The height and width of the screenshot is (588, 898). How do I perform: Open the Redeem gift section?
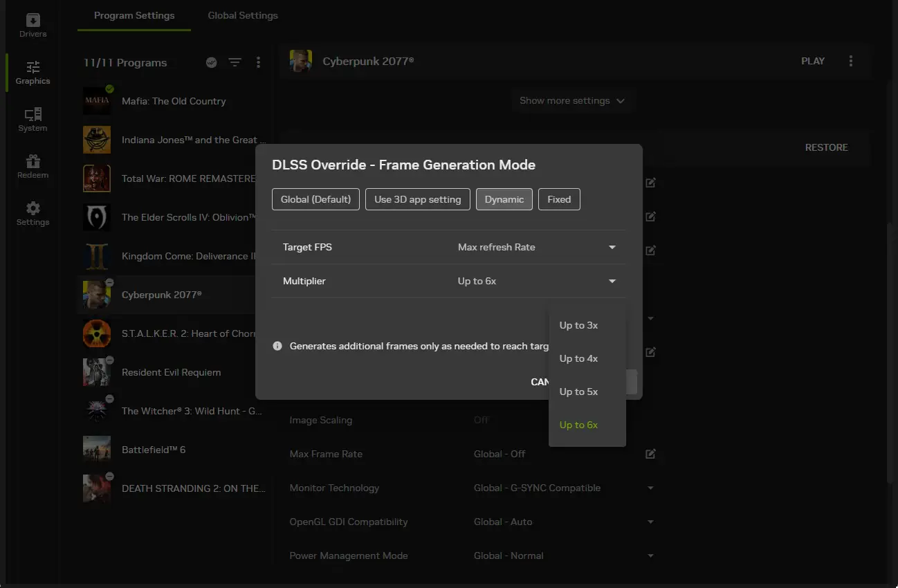[x=33, y=167]
